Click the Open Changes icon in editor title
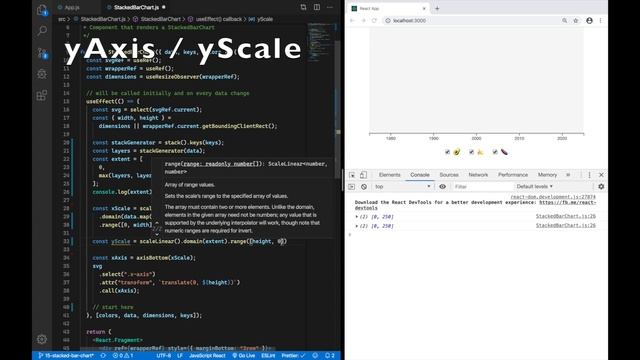This screenshot has height=360, width=640. click(303, 7)
